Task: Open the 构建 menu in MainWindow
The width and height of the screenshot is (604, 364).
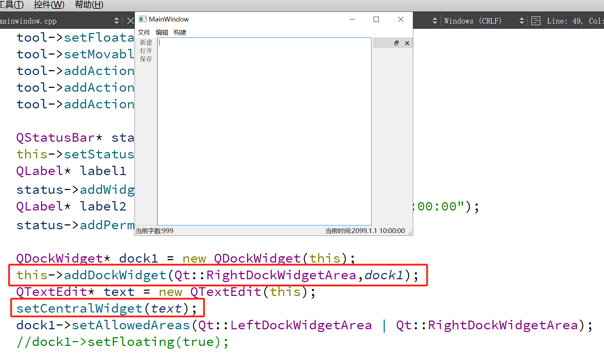Action: (x=180, y=32)
